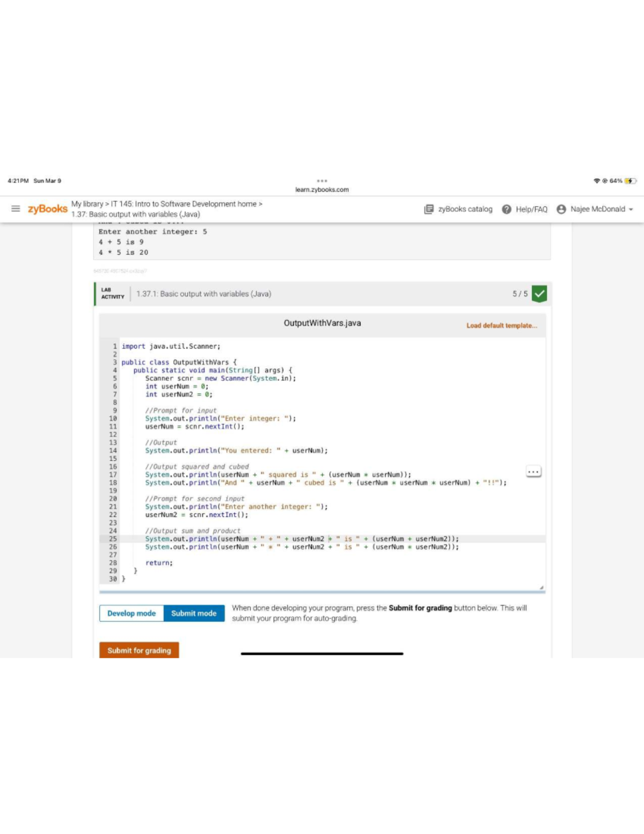The image size is (644, 834).
Task: Switch to Develop mode
Action: click(131, 613)
